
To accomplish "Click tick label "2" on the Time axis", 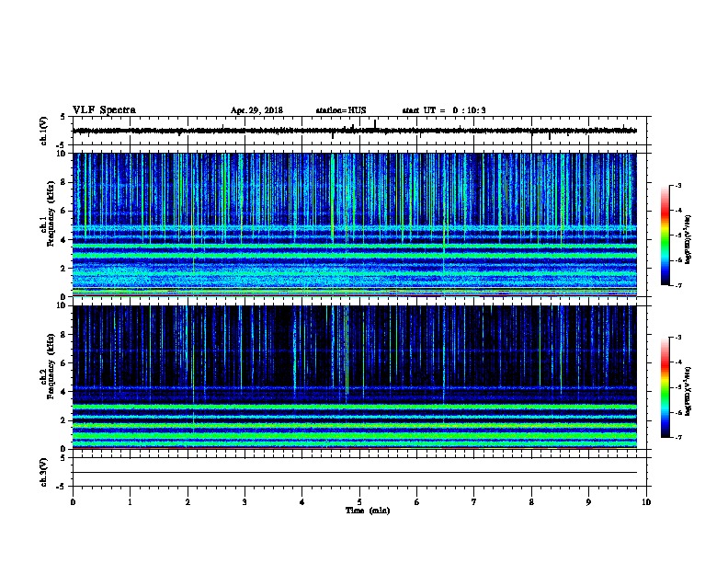I will coord(188,502).
